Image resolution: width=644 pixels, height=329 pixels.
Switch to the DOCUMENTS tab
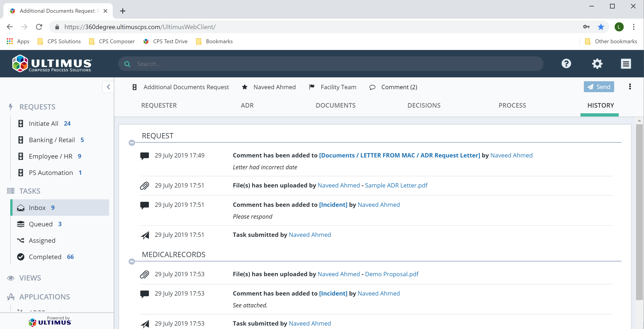click(335, 105)
